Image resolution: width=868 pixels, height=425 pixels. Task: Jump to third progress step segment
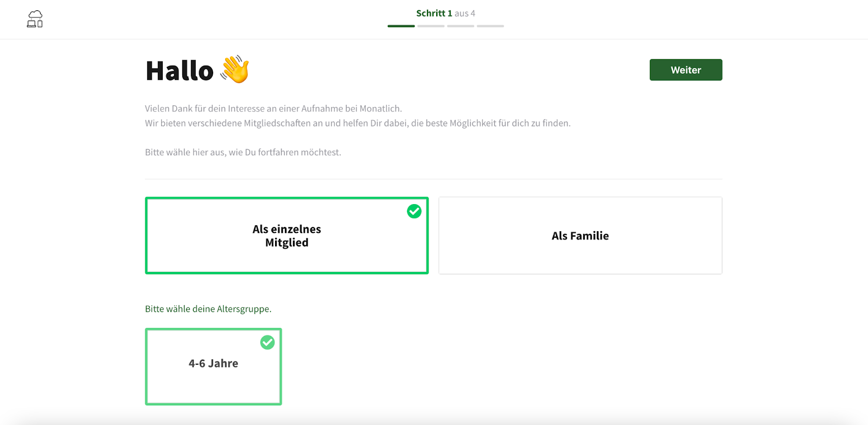pos(461,26)
